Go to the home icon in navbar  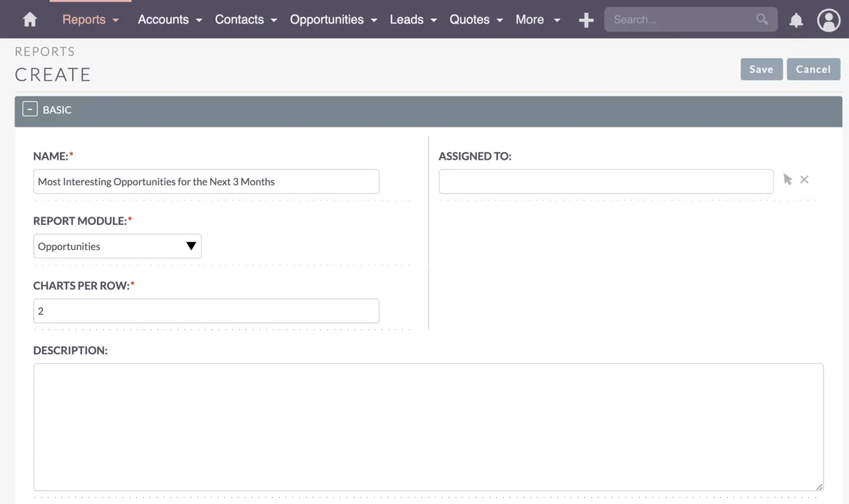click(x=29, y=19)
